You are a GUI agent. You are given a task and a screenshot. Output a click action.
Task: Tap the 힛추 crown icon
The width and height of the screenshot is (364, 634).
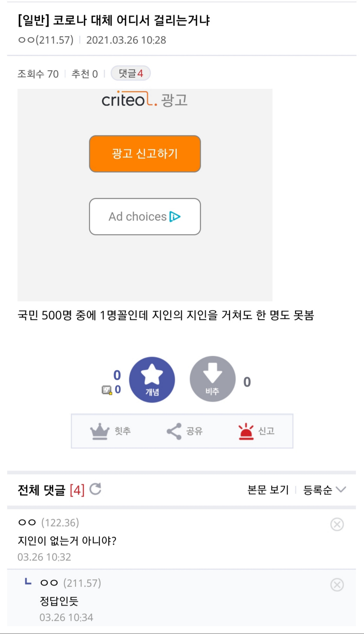pos(100,431)
